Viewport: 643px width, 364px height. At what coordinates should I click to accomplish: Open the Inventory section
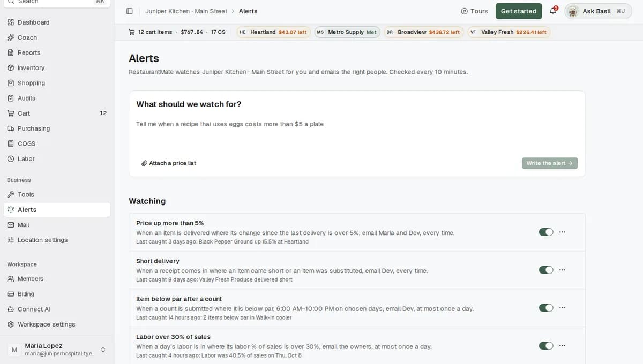coord(57,68)
